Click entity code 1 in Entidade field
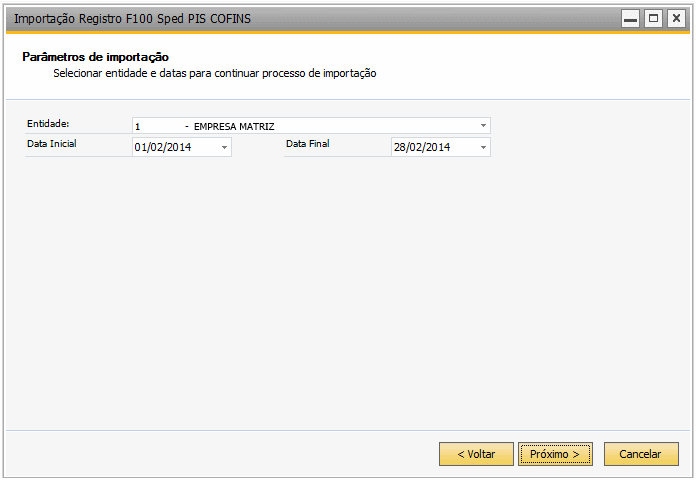The width and height of the screenshot is (696, 480). pyautogui.click(x=138, y=127)
